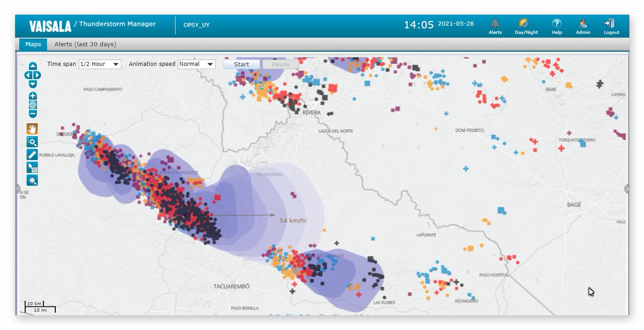Screen dimensions: 644x330
Task: Open the Time span dropdown
Action: pyautogui.click(x=100, y=64)
